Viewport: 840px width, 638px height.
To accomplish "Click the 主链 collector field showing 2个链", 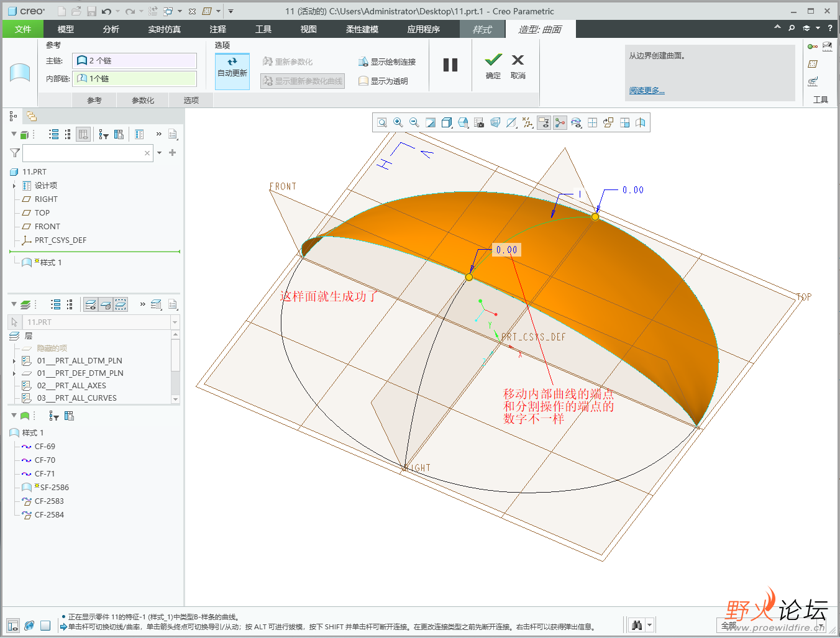I will point(134,60).
